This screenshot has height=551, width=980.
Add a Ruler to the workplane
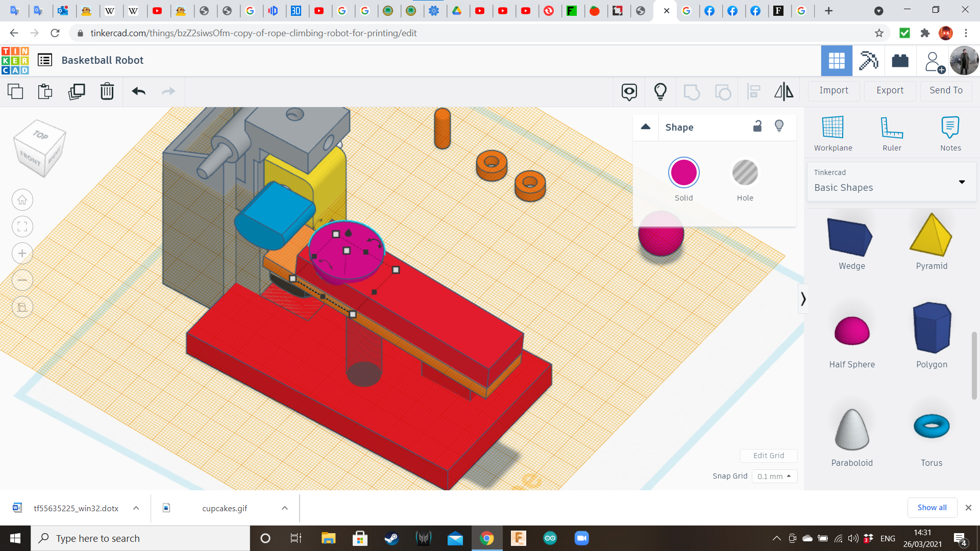click(892, 133)
